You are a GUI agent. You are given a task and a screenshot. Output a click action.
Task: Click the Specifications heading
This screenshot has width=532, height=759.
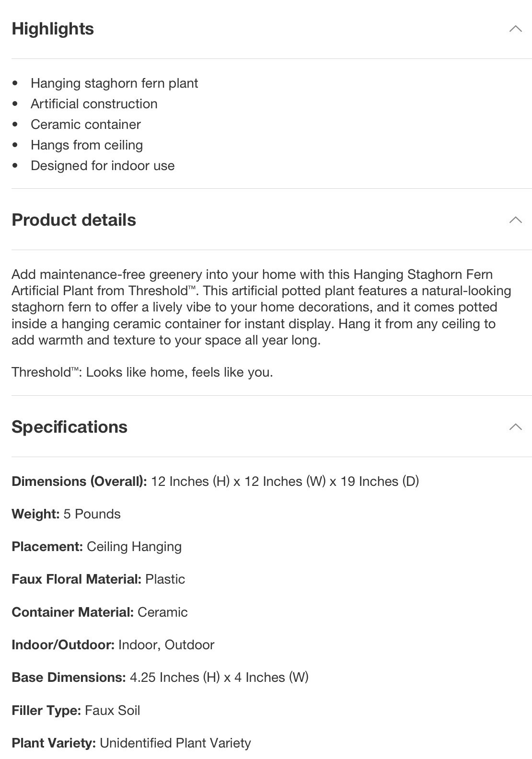pyautogui.click(x=69, y=427)
